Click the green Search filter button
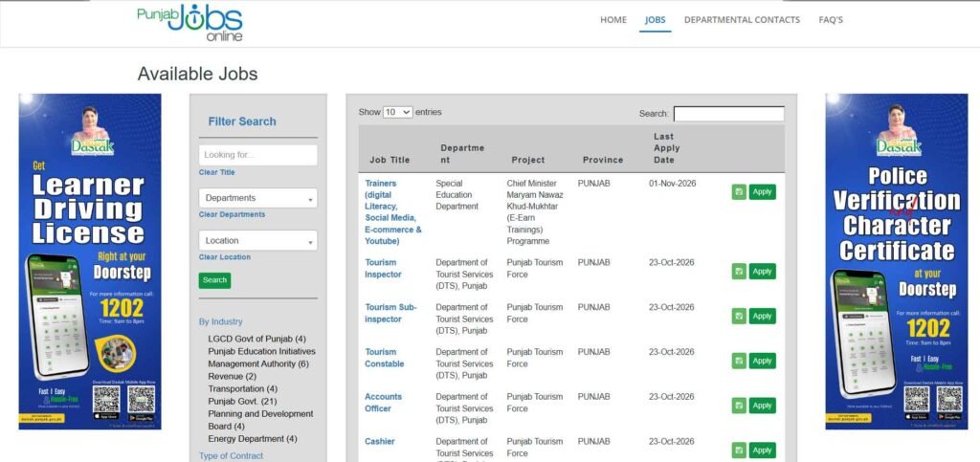The image size is (980, 462). 214,280
